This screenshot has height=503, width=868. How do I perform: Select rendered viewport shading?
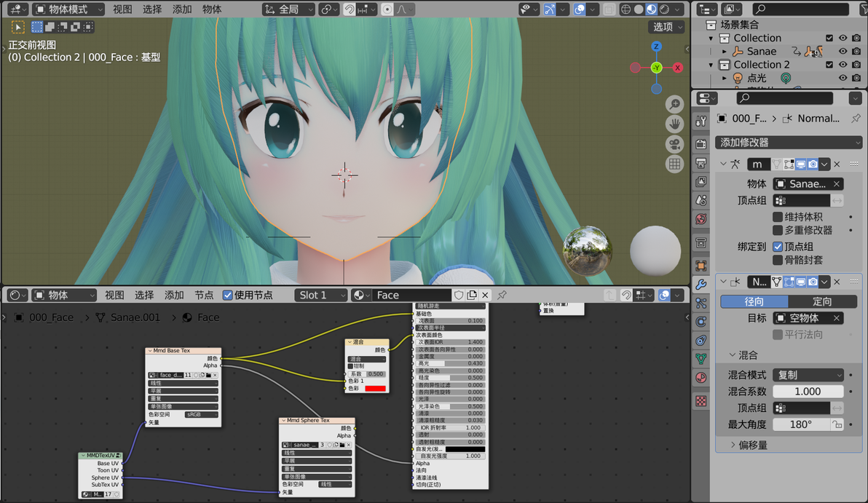(664, 9)
